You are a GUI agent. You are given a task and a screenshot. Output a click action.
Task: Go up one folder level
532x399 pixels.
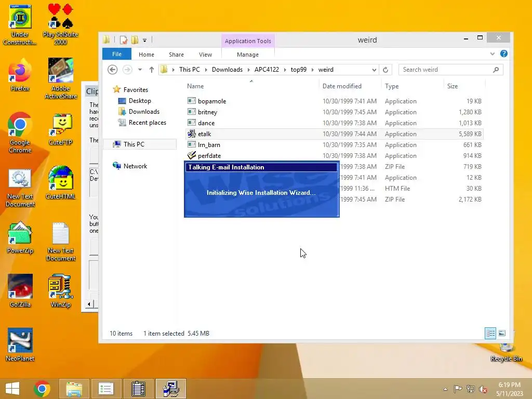[x=152, y=70]
